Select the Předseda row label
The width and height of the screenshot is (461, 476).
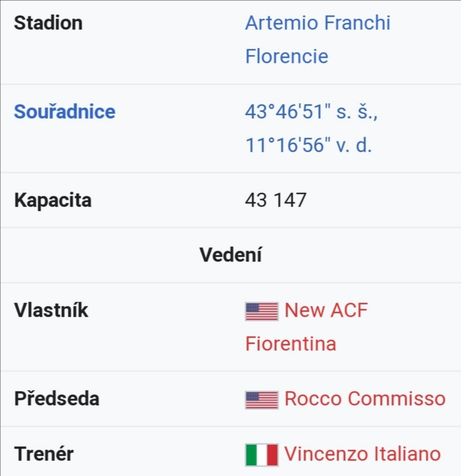tap(57, 398)
